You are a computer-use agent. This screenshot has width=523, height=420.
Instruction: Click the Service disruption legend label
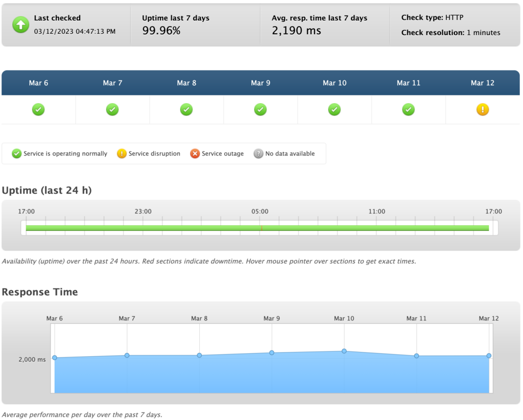[x=154, y=153]
